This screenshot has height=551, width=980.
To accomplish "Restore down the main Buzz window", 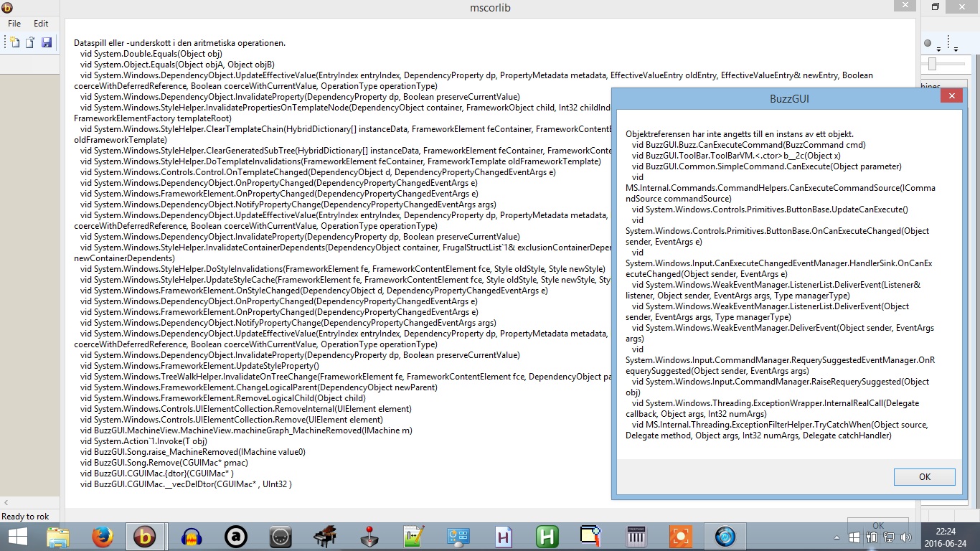I will coord(935,6).
